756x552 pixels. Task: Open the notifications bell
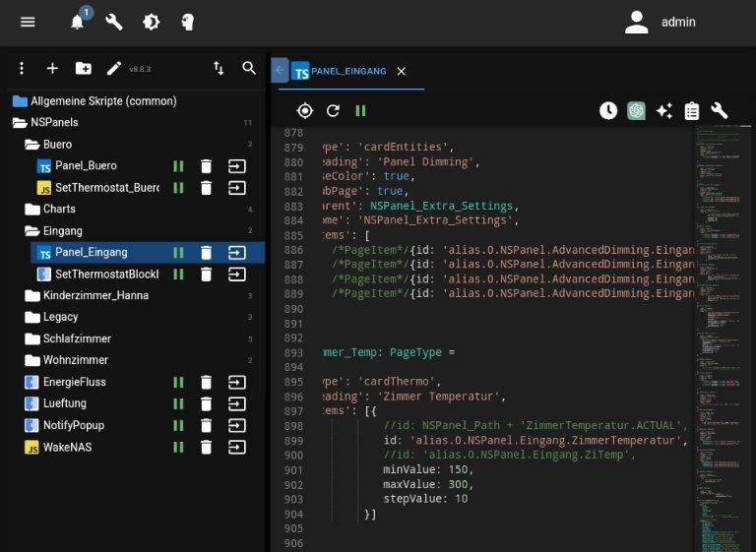pyautogui.click(x=78, y=22)
